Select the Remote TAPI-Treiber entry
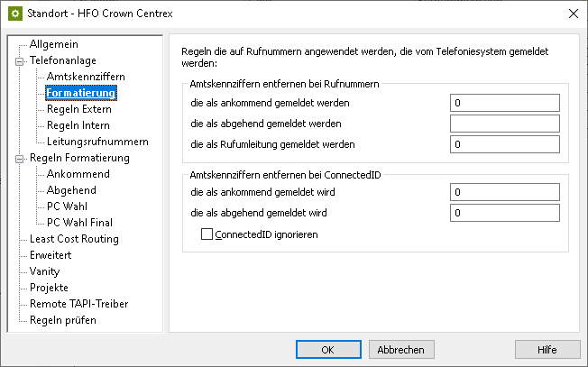The image size is (588, 367). 78,304
